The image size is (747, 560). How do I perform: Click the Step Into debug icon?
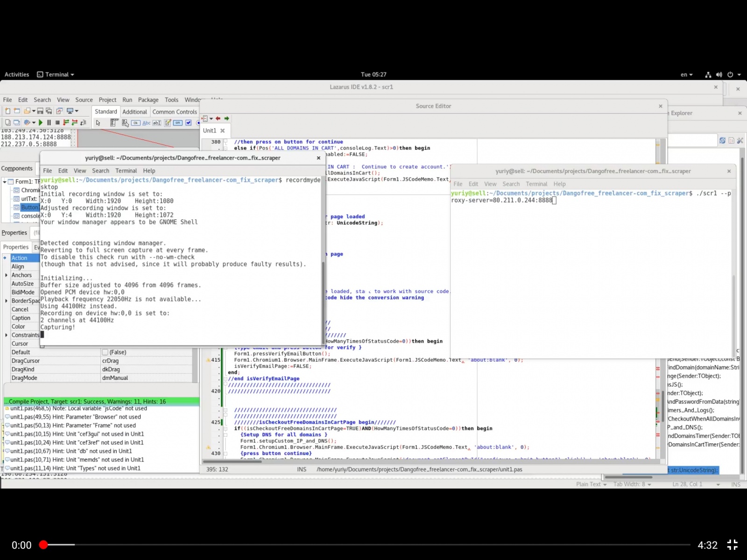tap(66, 123)
